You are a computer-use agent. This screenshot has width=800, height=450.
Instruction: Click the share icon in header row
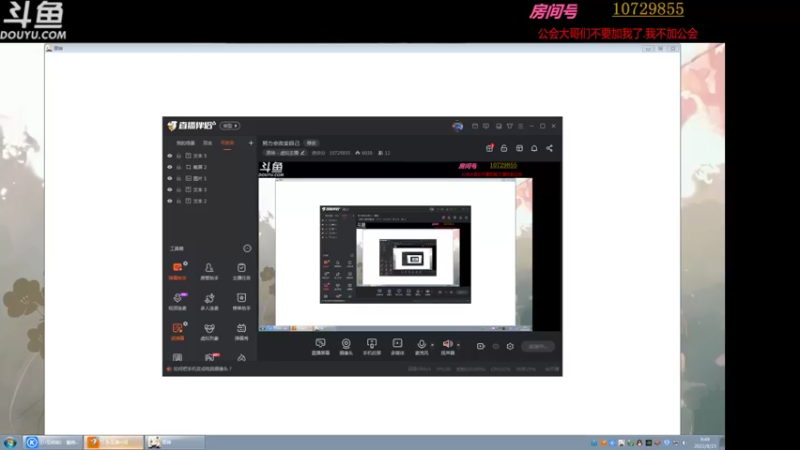[x=549, y=148]
